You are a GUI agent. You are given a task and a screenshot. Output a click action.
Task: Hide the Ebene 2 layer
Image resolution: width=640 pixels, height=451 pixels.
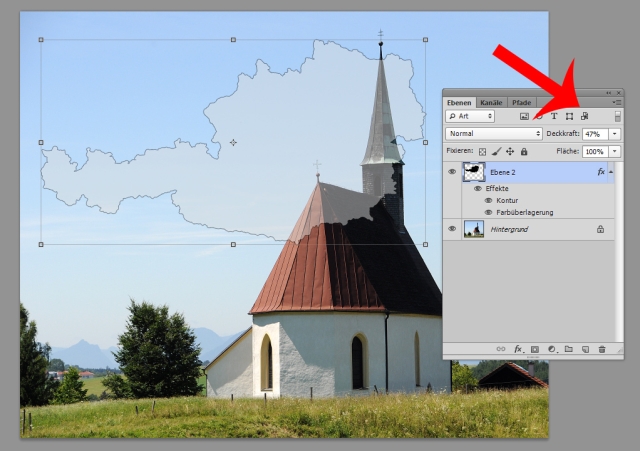(452, 172)
